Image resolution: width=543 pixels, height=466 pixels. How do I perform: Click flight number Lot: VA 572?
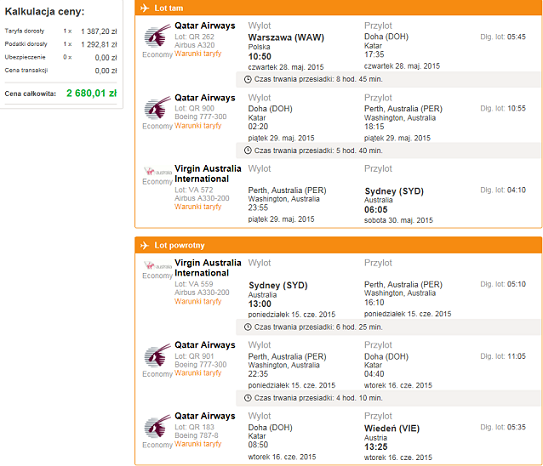[194, 190]
